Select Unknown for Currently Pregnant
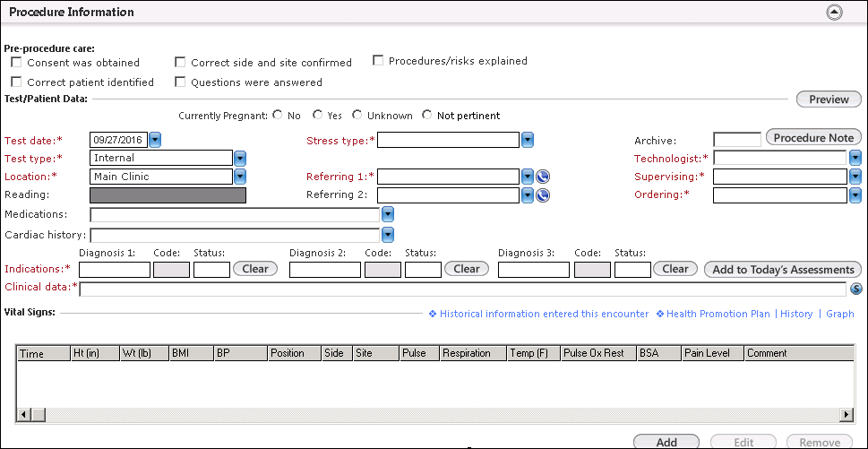 point(357,115)
